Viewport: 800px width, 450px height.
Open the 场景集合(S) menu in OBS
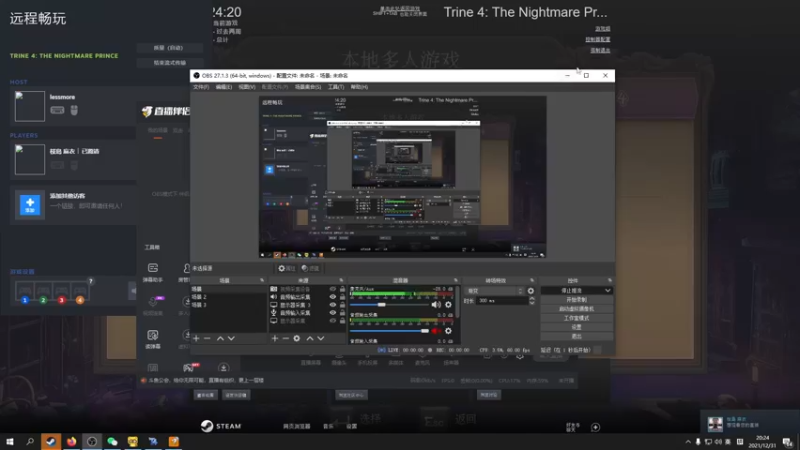tap(308, 87)
